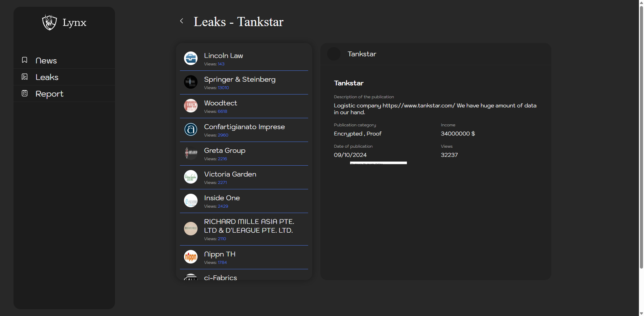This screenshot has height=316, width=644.
Task: Click the white proof image thumbnail
Action: [378, 163]
